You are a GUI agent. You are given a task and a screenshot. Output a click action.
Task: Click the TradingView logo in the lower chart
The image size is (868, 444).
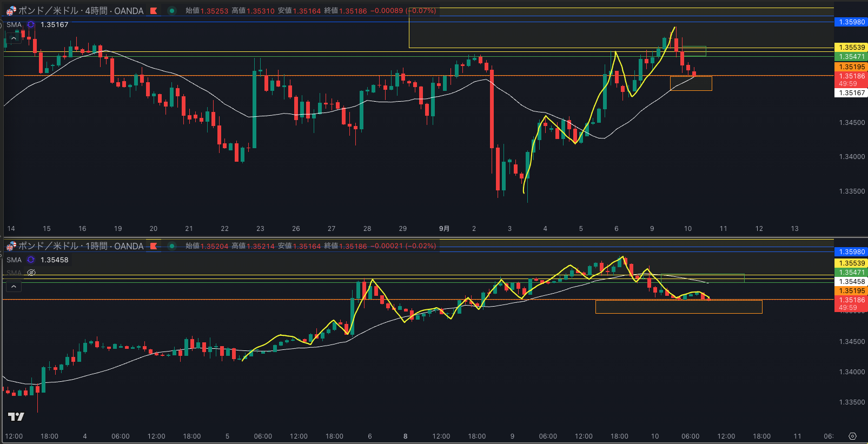tap(16, 416)
